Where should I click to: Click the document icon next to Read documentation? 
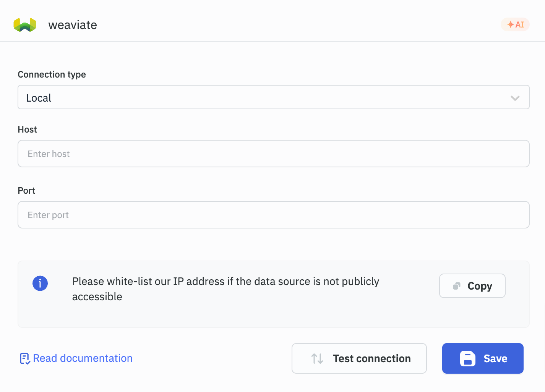(24, 358)
